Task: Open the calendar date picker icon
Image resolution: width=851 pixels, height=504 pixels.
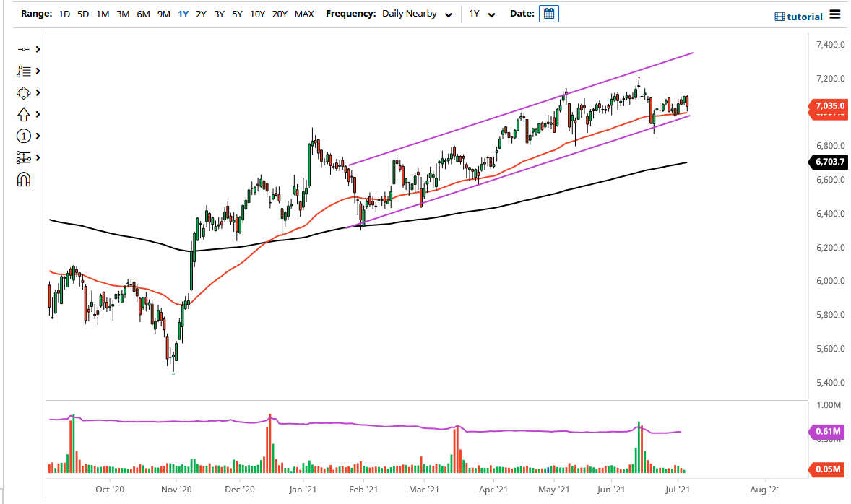Action: tap(548, 13)
